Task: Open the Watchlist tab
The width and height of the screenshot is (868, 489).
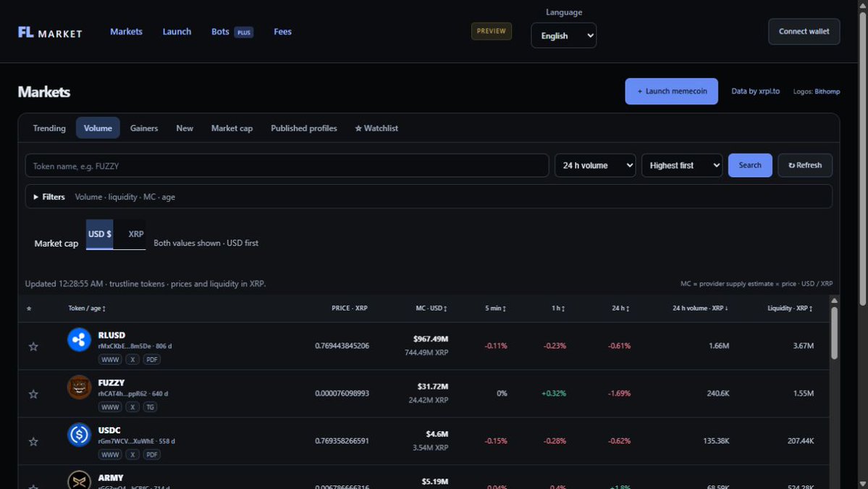Action: [376, 128]
